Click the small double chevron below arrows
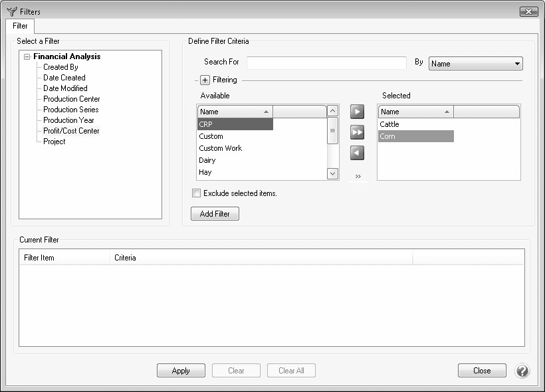 pos(358,177)
